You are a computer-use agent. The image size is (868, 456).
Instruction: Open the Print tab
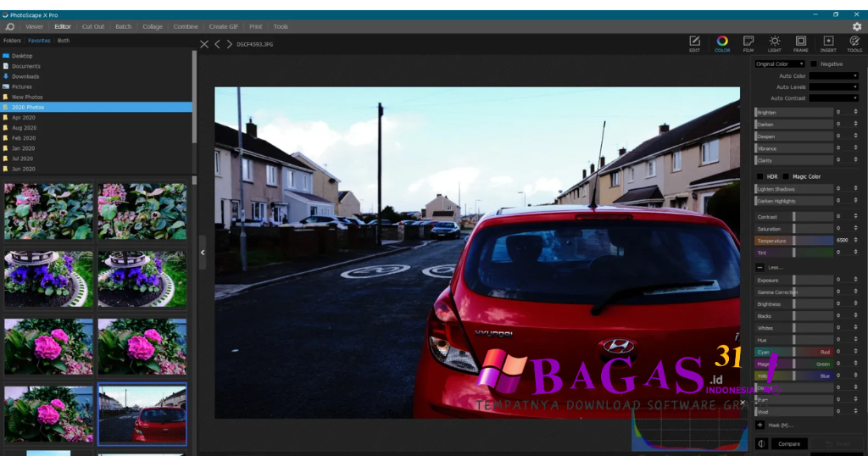(256, 26)
